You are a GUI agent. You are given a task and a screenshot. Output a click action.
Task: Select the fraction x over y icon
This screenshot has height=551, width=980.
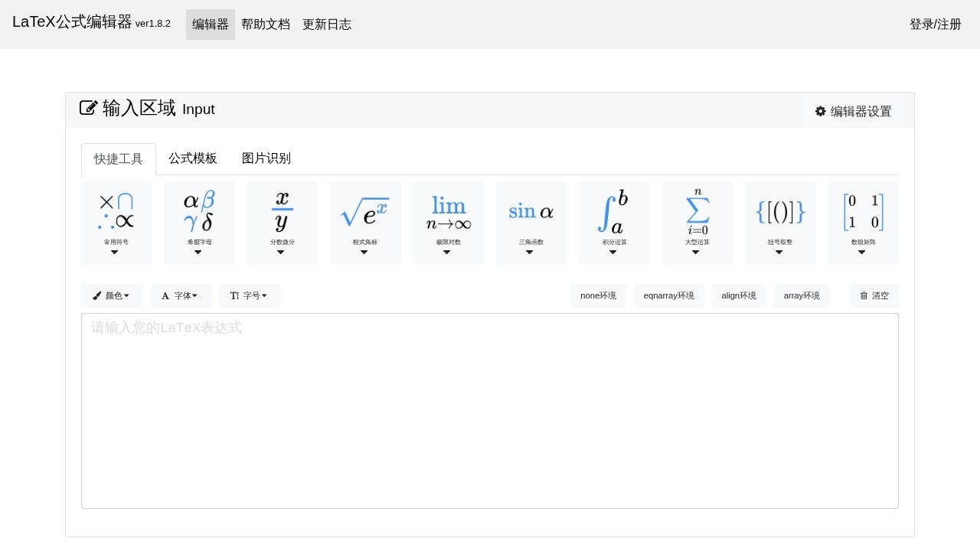[x=282, y=223]
